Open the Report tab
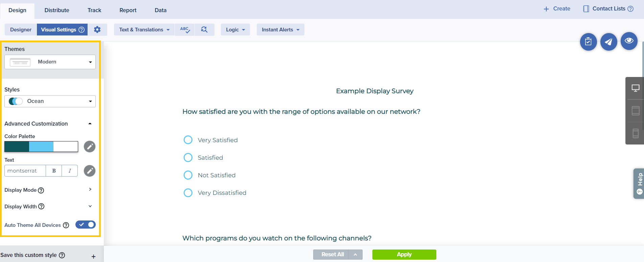Viewport: 644px width, 262px height. click(128, 10)
